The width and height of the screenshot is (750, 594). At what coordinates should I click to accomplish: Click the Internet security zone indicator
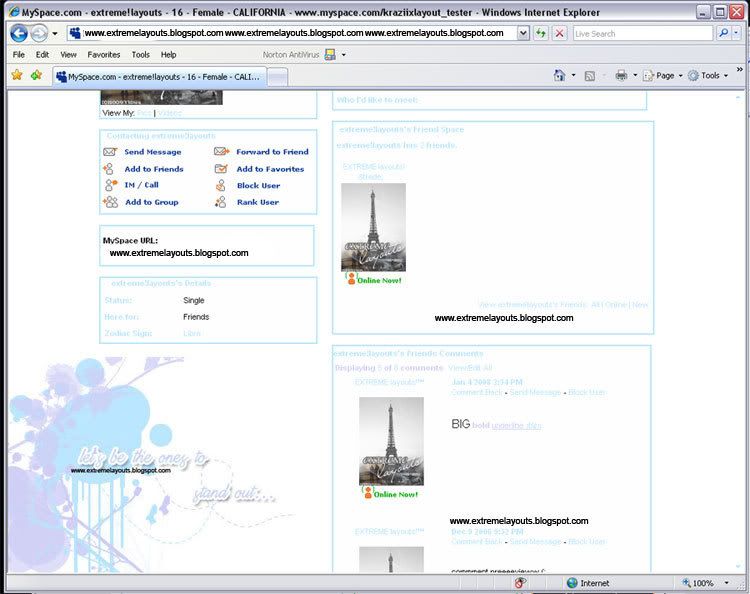(x=588, y=583)
